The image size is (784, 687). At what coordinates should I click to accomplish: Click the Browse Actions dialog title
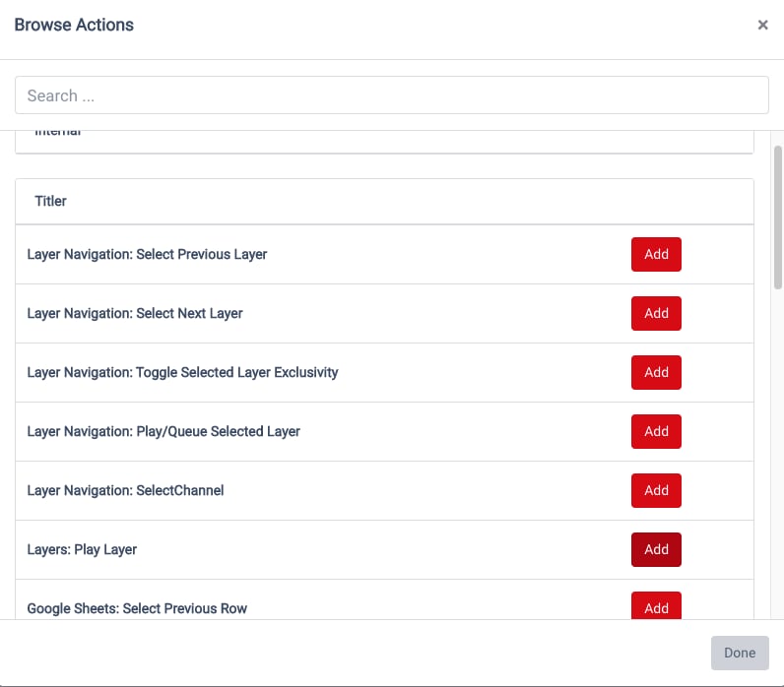(74, 25)
